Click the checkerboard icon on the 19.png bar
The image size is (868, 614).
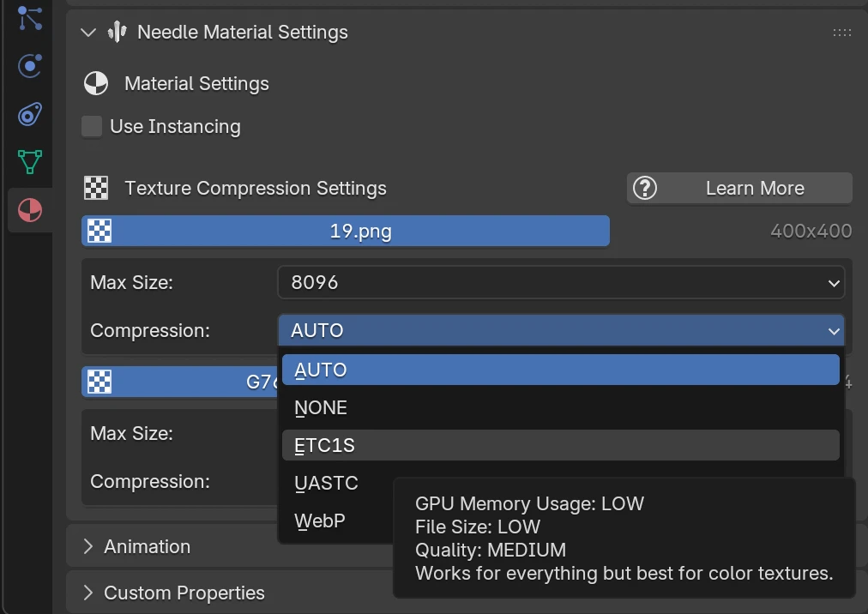(x=99, y=231)
